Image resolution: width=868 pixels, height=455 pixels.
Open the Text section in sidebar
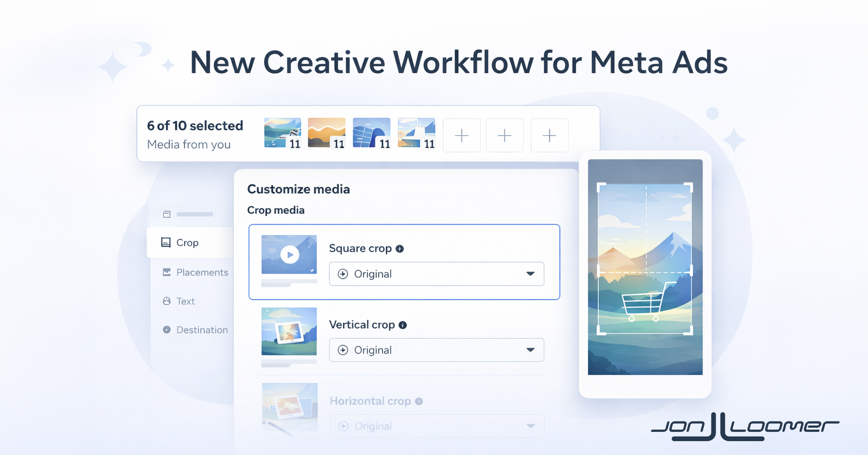click(x=186, y=301)
